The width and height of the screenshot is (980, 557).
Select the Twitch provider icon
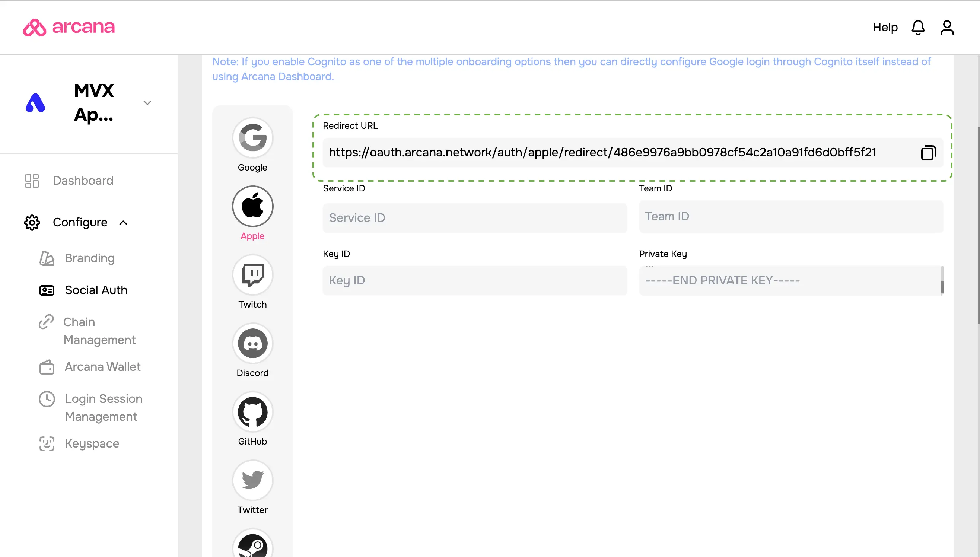point(252,274)
